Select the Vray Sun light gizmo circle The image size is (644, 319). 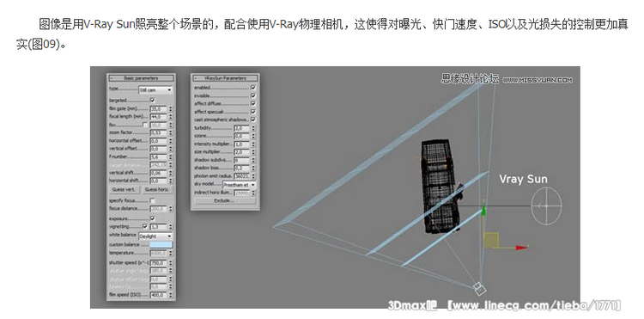coord(546,206)
